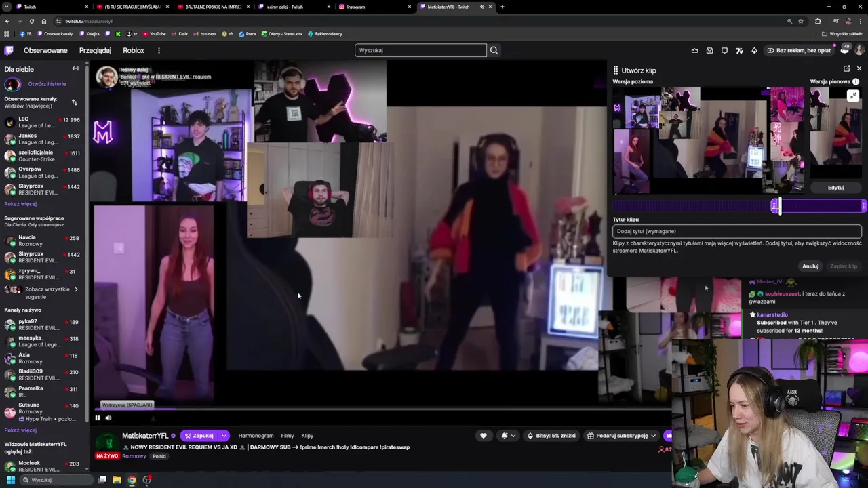Viewport: 868px width, 488px height.
Task: Open Klipy channel tab
Action: tap(307, 436)
